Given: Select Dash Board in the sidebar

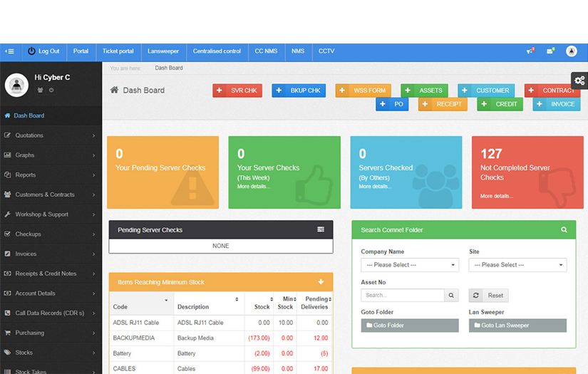Looking at the screenshot, I should (x=51, y=115).
